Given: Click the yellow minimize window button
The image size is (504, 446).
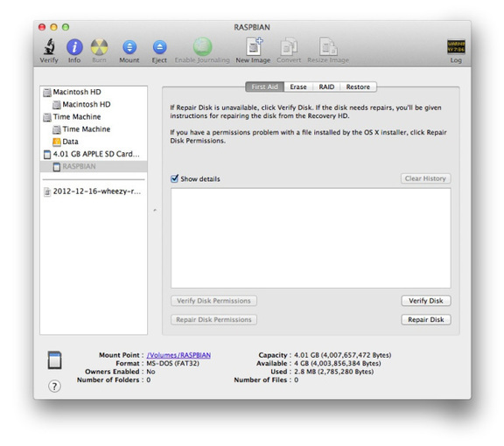Looking at the screenshot, I should pyautogui.click(x=53, y=27).
